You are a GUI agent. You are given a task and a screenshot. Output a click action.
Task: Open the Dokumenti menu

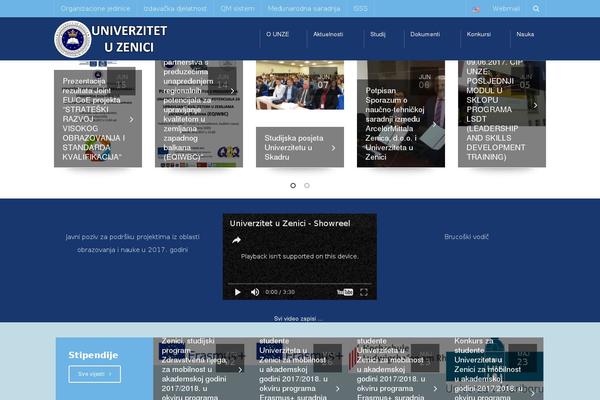pos(425,34)
